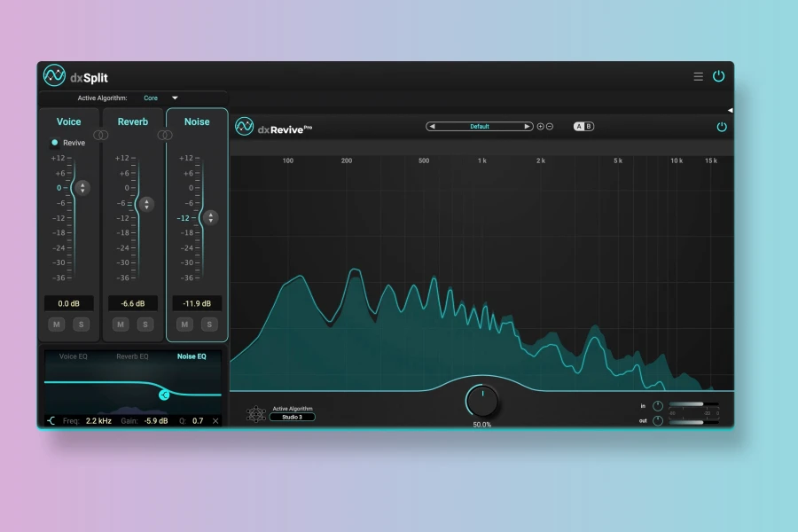Close the EQ band with the X icon
This screenshot has width=798, height=532.
[x=215, y=421]
